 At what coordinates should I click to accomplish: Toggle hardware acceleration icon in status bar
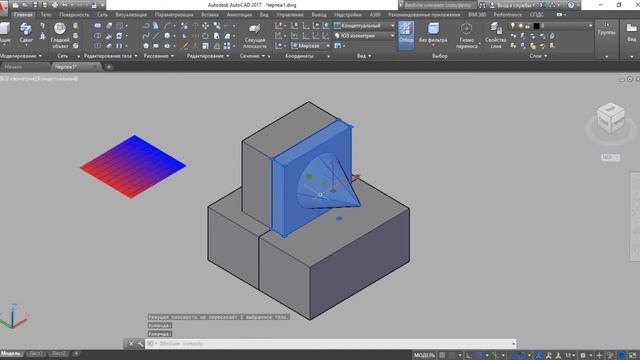coord(621,356)
